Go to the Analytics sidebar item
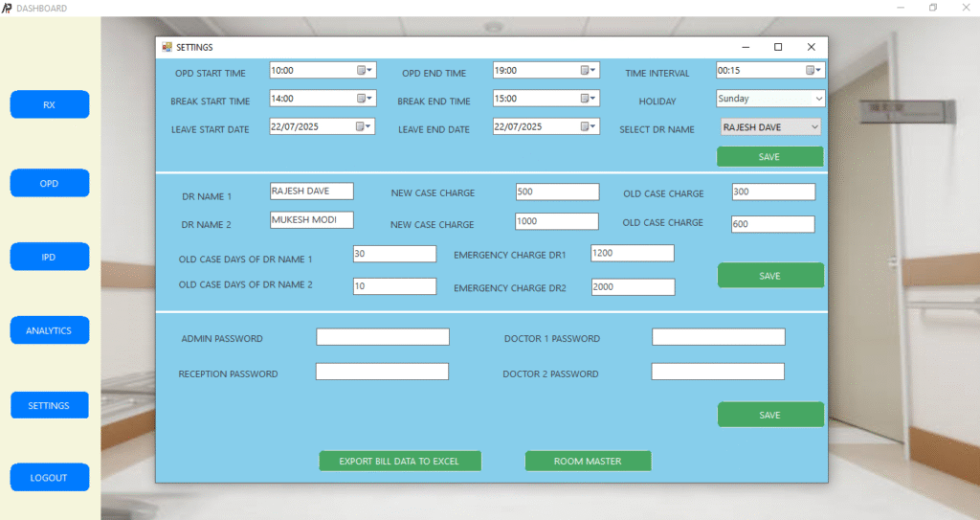 pyautogui.click(x=50, y=330)
